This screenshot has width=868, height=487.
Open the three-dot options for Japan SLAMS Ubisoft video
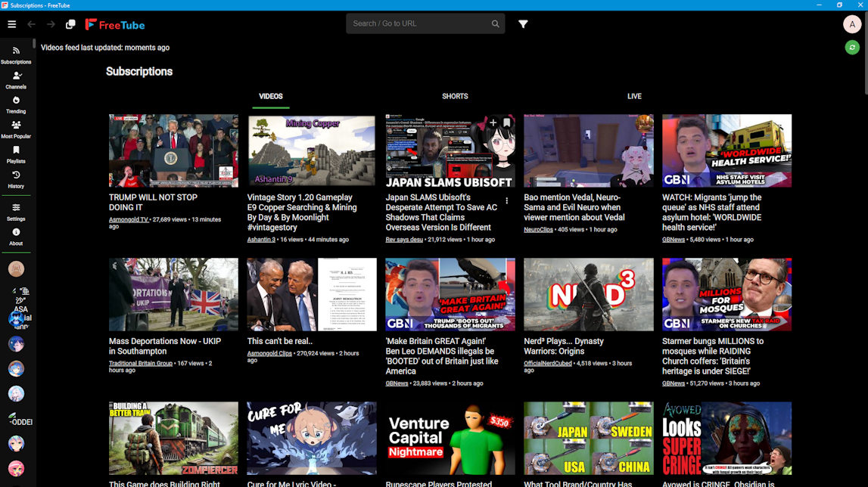click(506, 200)
